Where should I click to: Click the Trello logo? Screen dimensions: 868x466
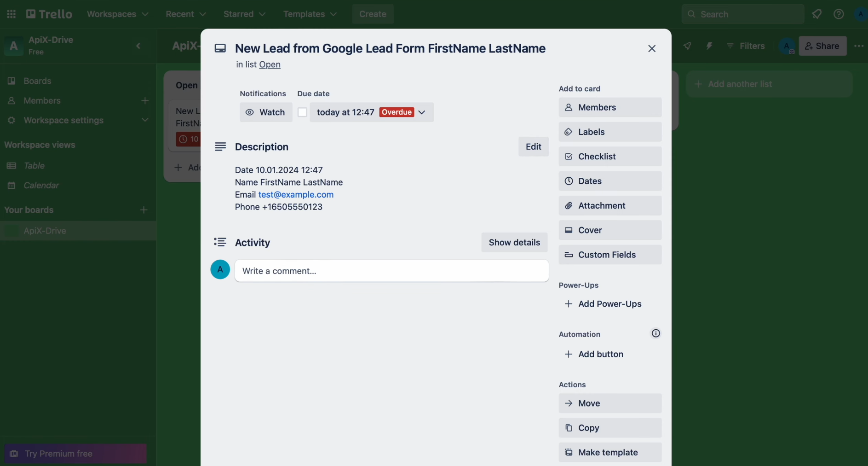click(48, 13)
